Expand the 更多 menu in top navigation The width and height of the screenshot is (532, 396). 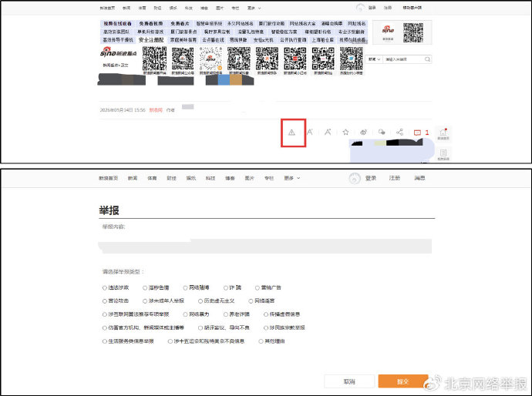tap(254, 8)
